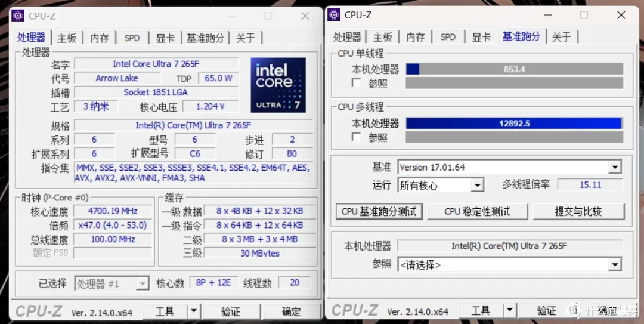Screen dimensions: 644x324
Task: Click the 名字 field Intel Core Ultra 7 265F
Action: [156, 64]
